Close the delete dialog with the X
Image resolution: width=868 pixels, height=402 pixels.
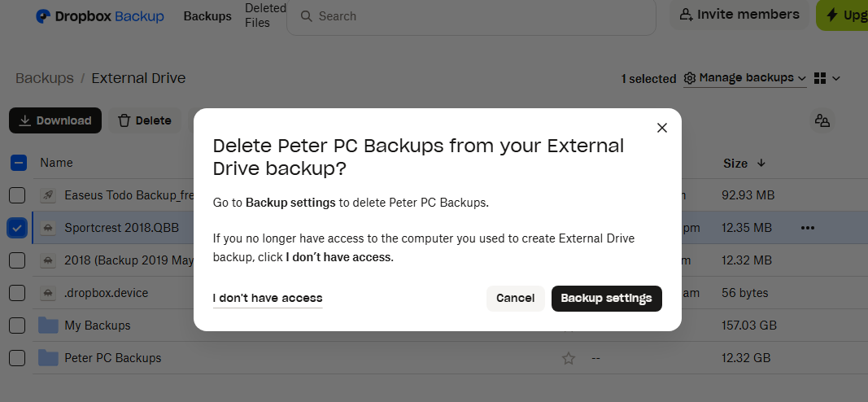point(661,128)
